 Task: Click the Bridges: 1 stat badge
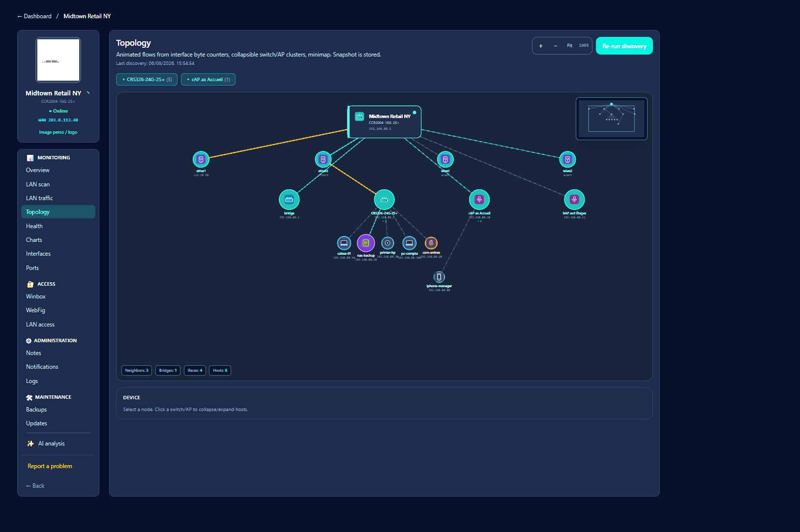(x=168, y=371)
